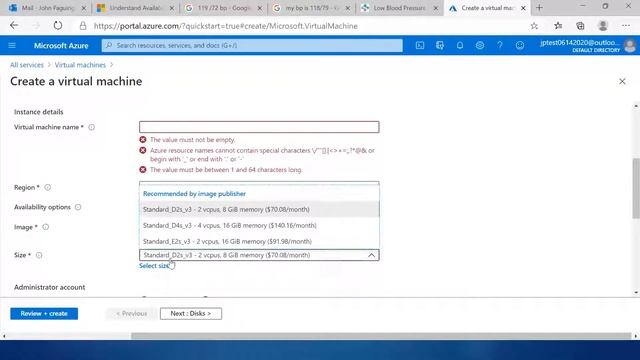
Task: Click the horizontal scrollbar at the page bottom
Action: coord(381,336)
